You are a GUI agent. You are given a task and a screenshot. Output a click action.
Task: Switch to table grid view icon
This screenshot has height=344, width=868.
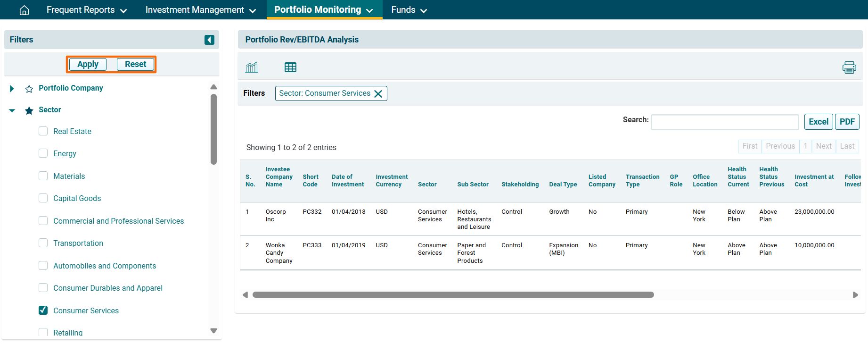coord(290,67)
